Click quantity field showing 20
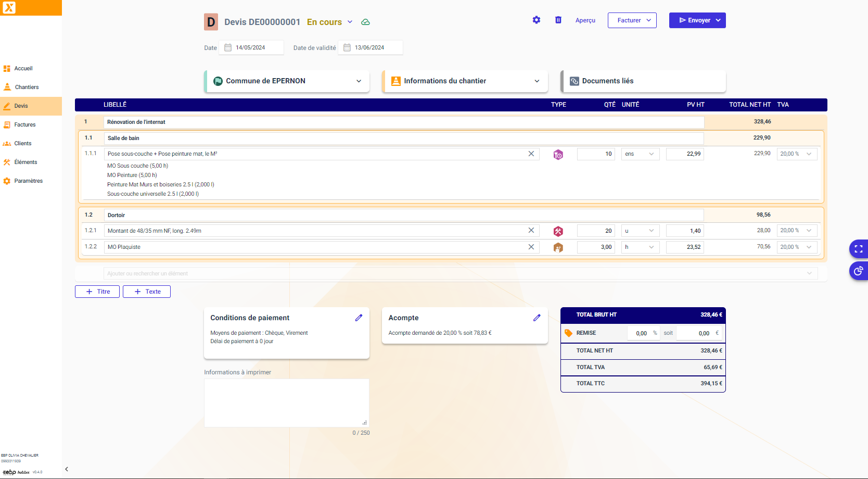Screen dimensions: 868x479 pyautogui.click(x=596, y=231)
